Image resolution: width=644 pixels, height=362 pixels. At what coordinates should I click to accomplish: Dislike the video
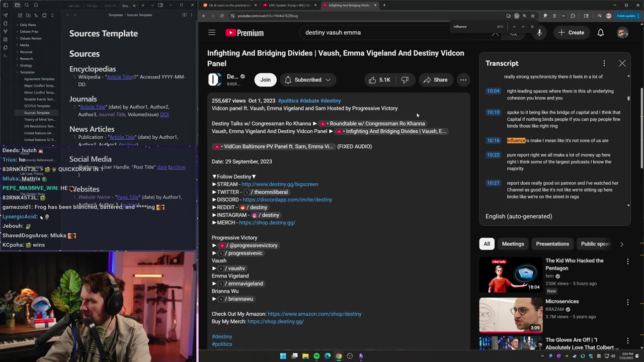tap(405, 80)
